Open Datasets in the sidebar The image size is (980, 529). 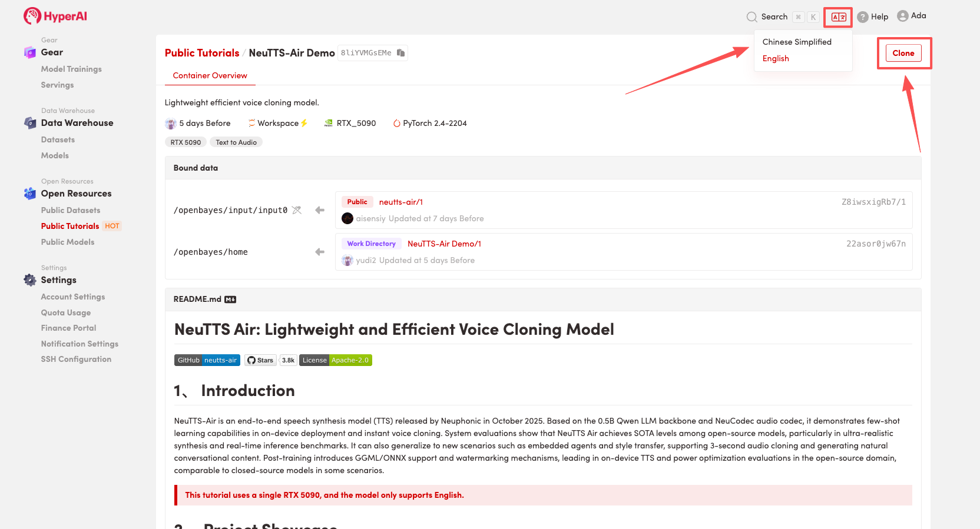(x=58, y=139)
